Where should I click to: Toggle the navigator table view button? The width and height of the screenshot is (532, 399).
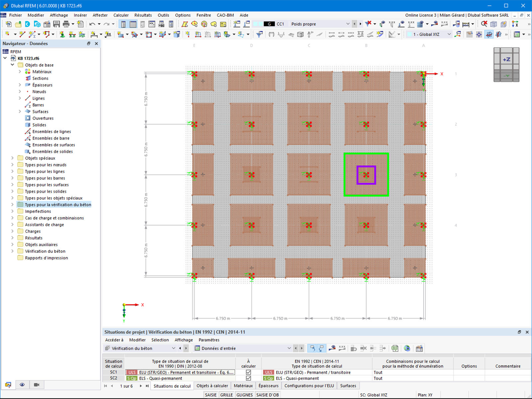pos(123,24)
